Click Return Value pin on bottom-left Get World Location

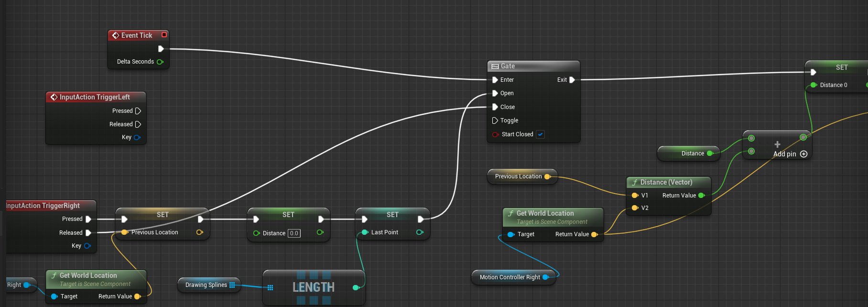click(138, 296)
